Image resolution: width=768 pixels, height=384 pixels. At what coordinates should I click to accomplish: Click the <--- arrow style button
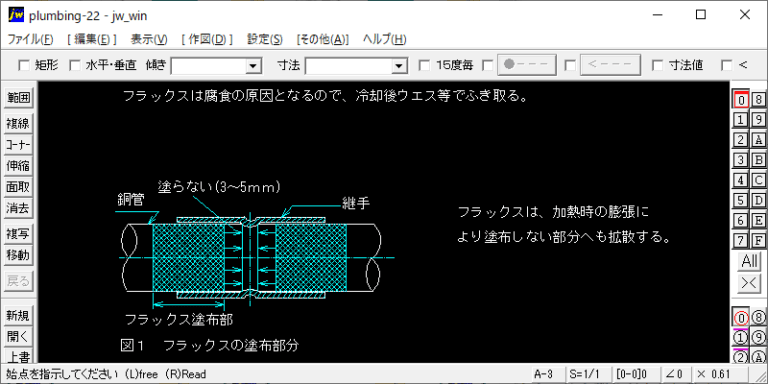[610, 65]
